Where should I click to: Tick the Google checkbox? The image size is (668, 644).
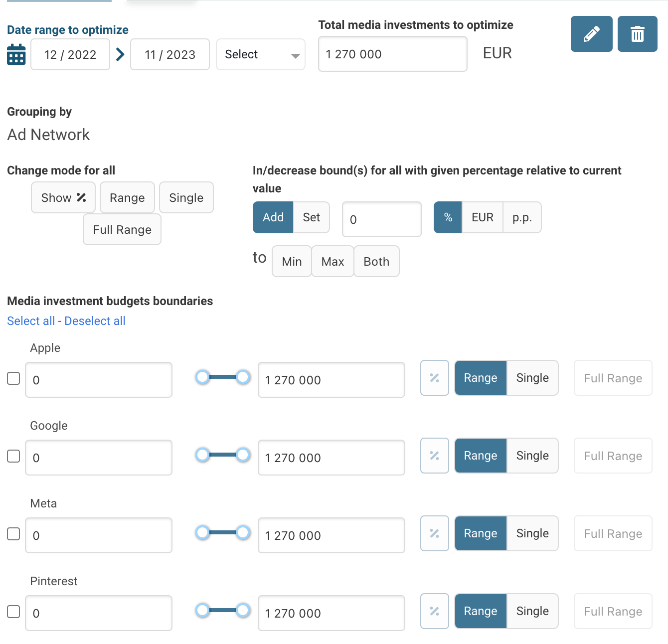pos(13,456)
